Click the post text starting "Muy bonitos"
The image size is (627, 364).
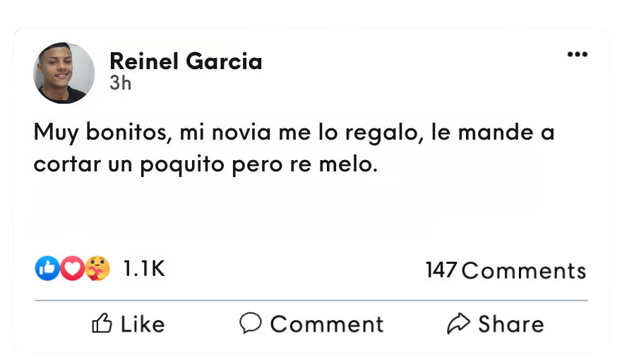tap(294, 133)
